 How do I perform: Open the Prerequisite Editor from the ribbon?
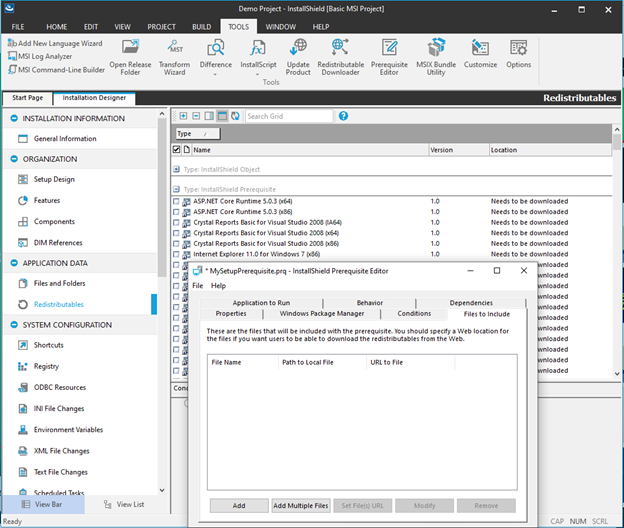tap(389, 57)
